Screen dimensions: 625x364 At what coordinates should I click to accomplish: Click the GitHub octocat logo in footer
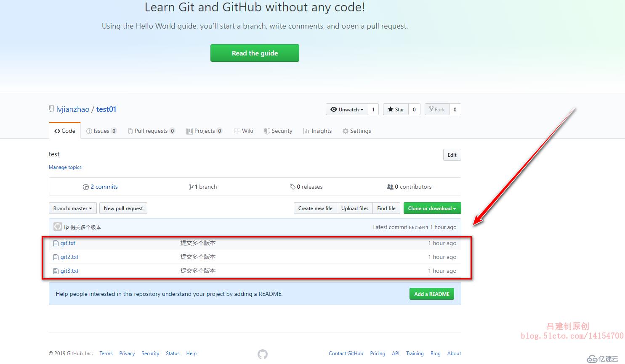[263, 354]
